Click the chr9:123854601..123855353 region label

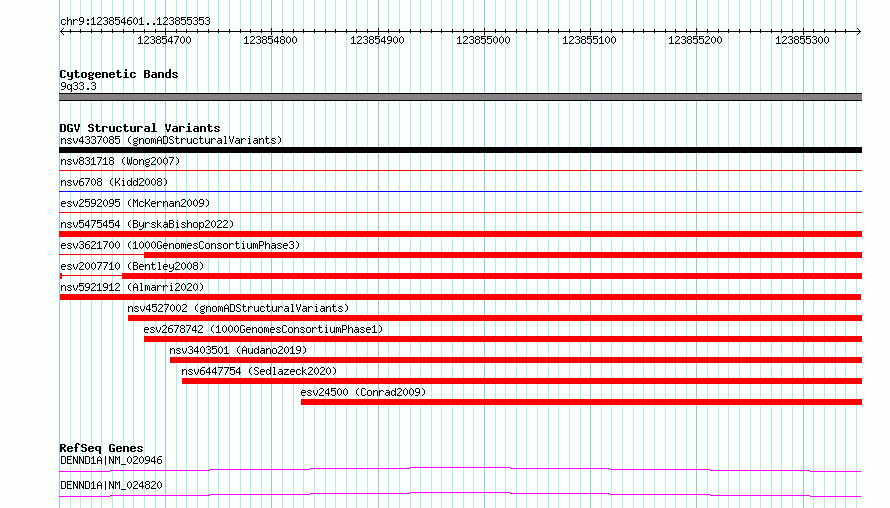tap(135, 21)
